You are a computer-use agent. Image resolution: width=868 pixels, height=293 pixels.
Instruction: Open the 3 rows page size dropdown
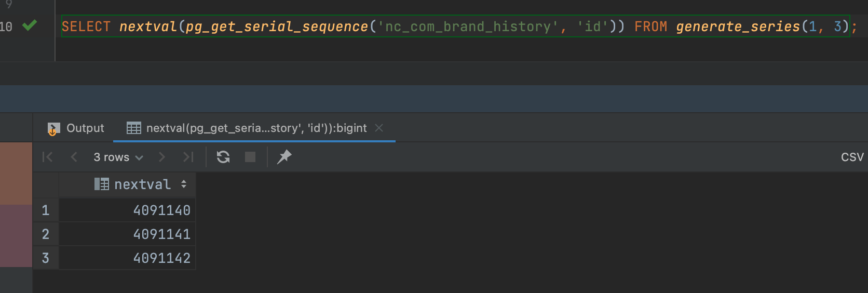(118, 157)
